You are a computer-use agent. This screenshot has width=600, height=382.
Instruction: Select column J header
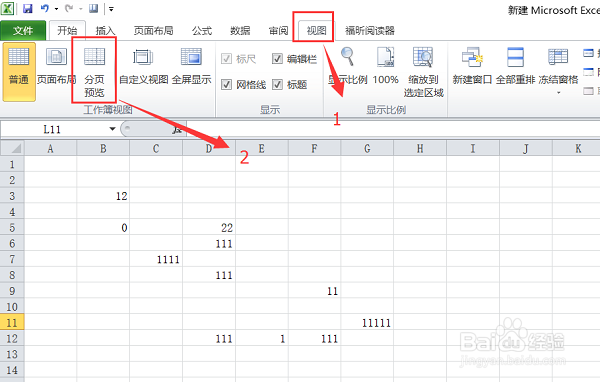pyautogui.click(x=526, y=148)
